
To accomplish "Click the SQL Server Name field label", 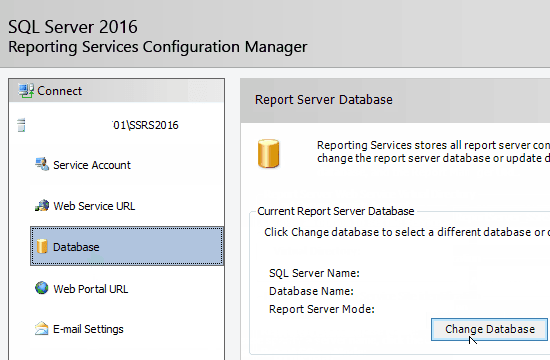I will click(x=314, y=273).
